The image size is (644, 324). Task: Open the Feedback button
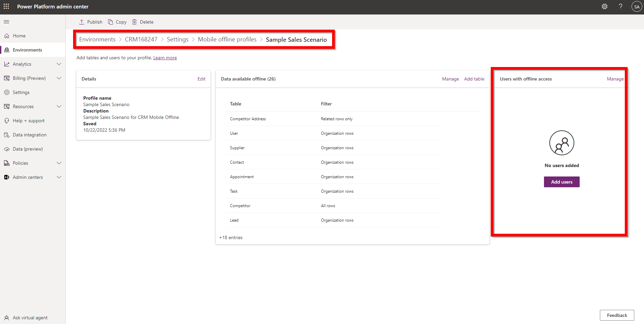click(x=617, y=315)
